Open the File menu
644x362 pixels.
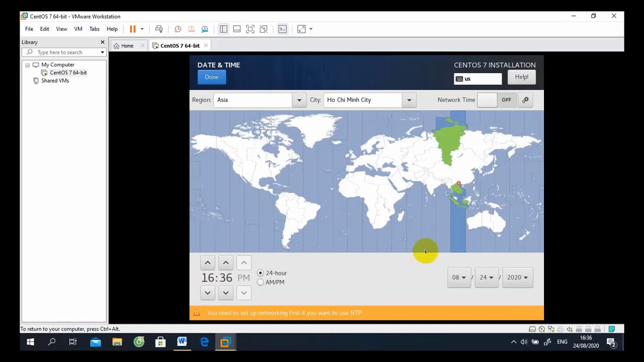[29, 29]
